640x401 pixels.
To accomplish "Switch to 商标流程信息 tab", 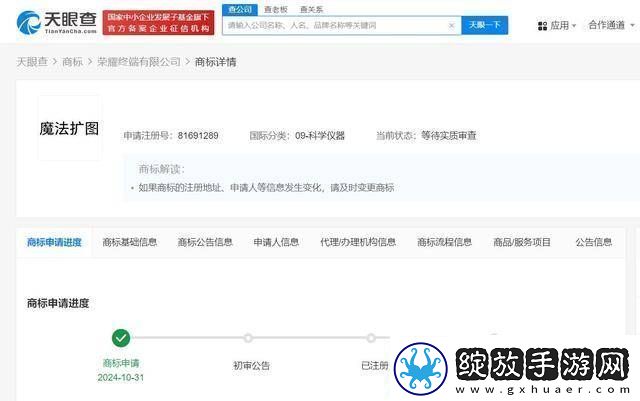I will point(444,242).
